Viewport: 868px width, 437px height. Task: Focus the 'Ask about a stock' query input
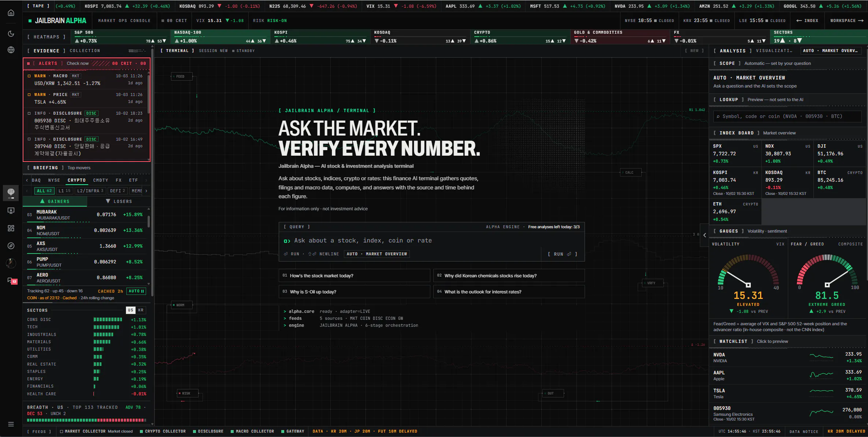click(x=432, y=241)
